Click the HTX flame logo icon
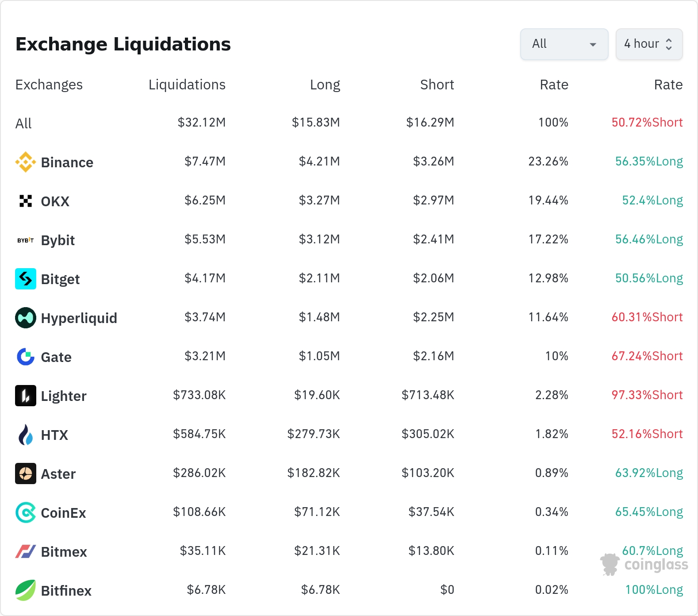Screen dimensions: 698x616 click(26, 435)
